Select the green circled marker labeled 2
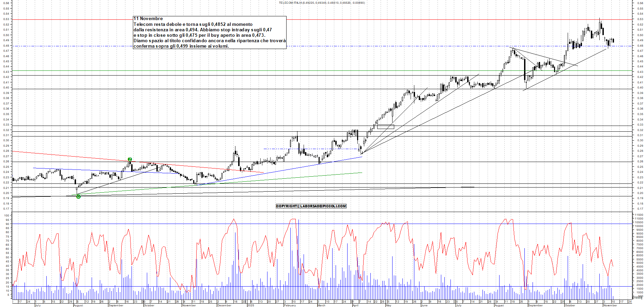This screenshot has height=307, width=644. (129, 159)
